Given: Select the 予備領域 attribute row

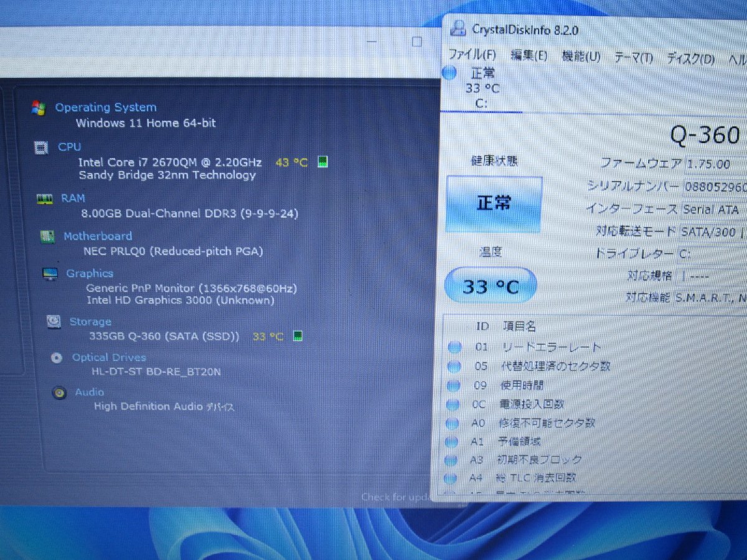Looking at the screenshot, I should click(x=594, y=442).
